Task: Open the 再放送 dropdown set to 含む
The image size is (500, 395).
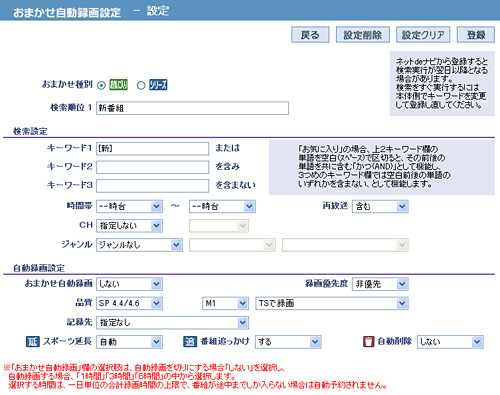Action: click(380, 206)
